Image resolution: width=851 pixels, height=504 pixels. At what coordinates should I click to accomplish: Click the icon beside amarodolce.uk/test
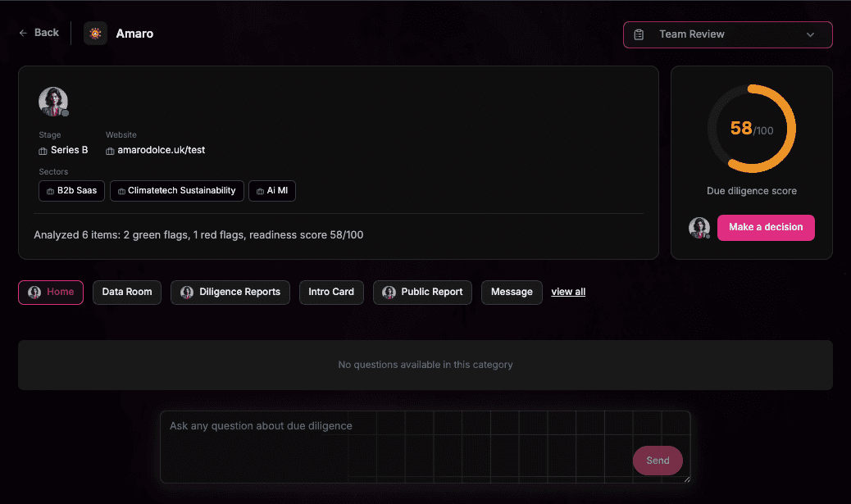pos(110,151)
